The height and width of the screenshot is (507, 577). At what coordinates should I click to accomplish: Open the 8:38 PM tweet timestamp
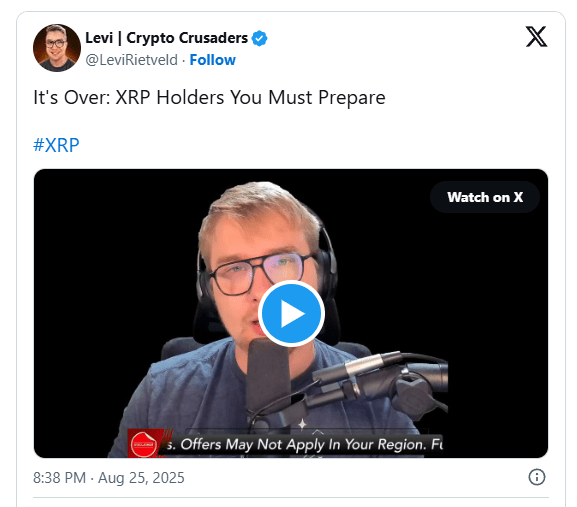click(59, 478)
